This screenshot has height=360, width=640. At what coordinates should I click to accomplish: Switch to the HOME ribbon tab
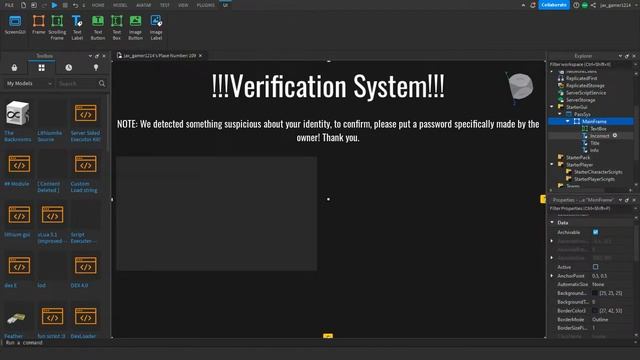[x=98, y=5]
